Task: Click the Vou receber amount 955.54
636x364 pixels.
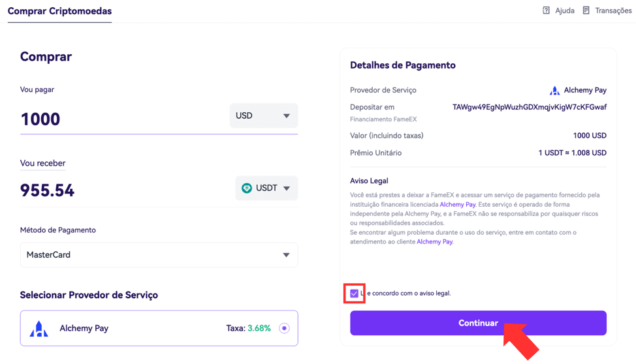Action: (48, 190)
